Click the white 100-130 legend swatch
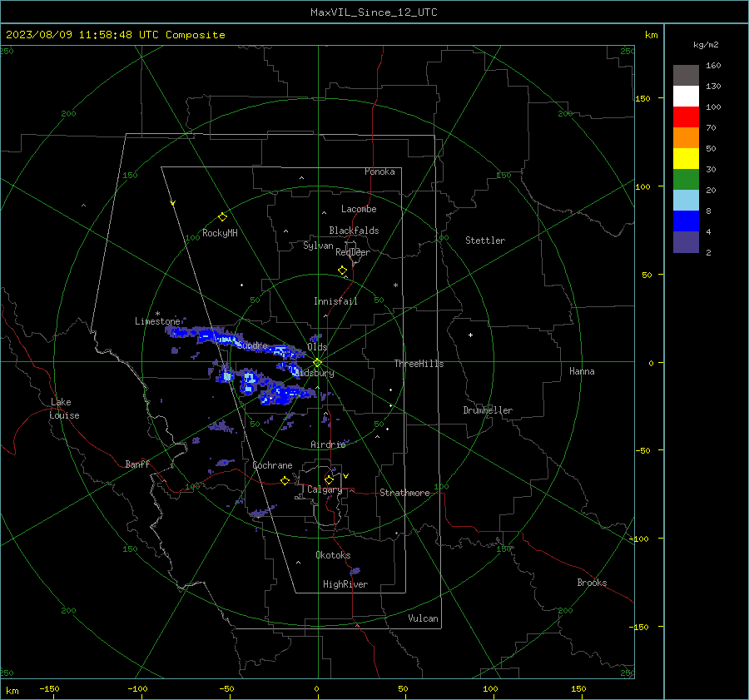This screenshot has width=749, height=700. click(686, 97)
